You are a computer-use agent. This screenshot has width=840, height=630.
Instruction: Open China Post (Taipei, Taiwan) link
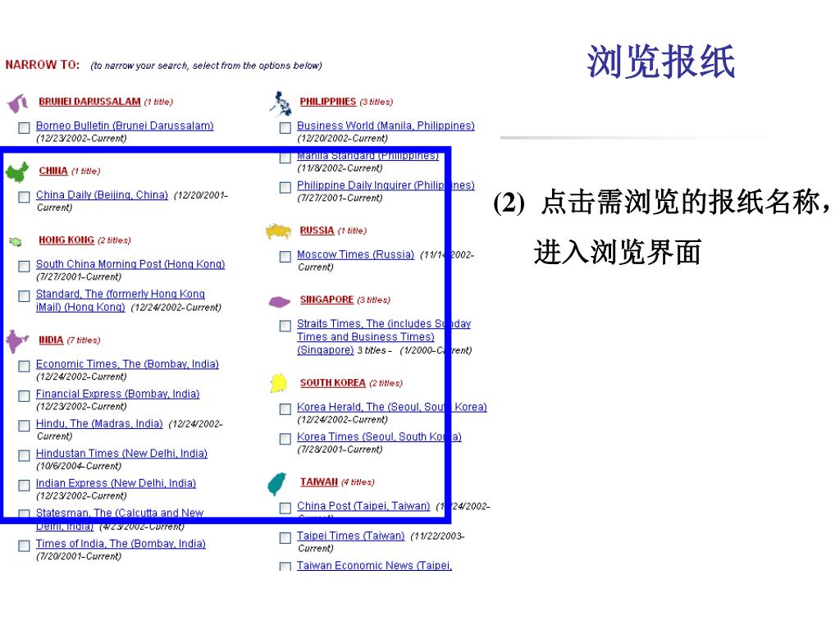(x=363, y=505)
